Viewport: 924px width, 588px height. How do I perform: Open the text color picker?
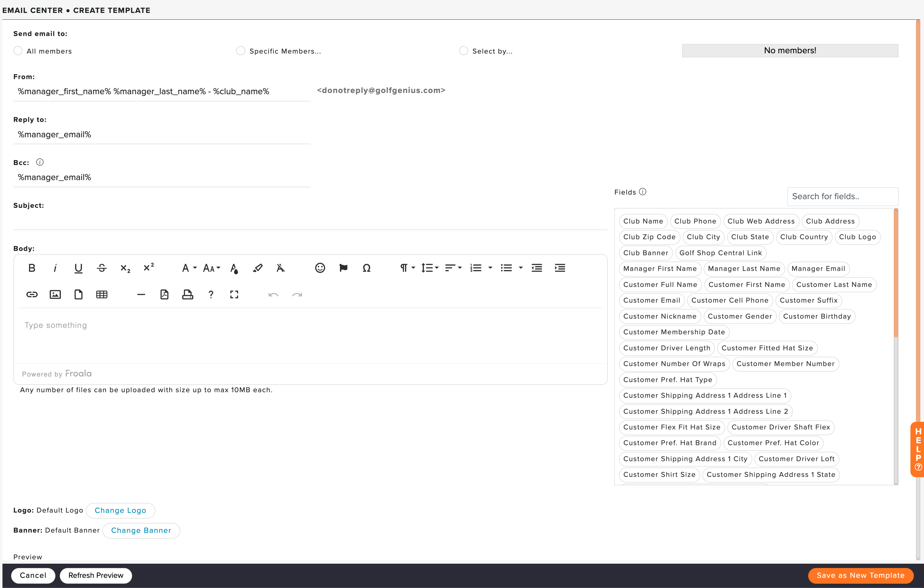234,268
